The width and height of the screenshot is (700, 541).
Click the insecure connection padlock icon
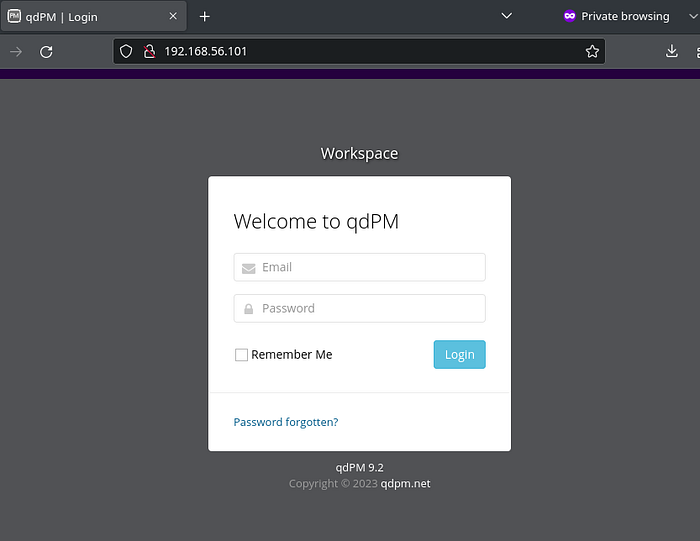(x=149, y=51)
